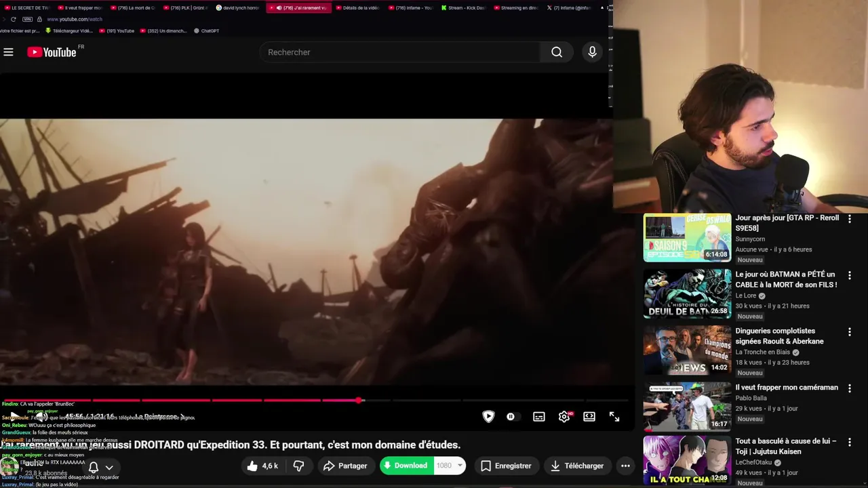Switch to PLK Grünt browser tab
The width and height of the screenshot is (868, 488).
186,7
